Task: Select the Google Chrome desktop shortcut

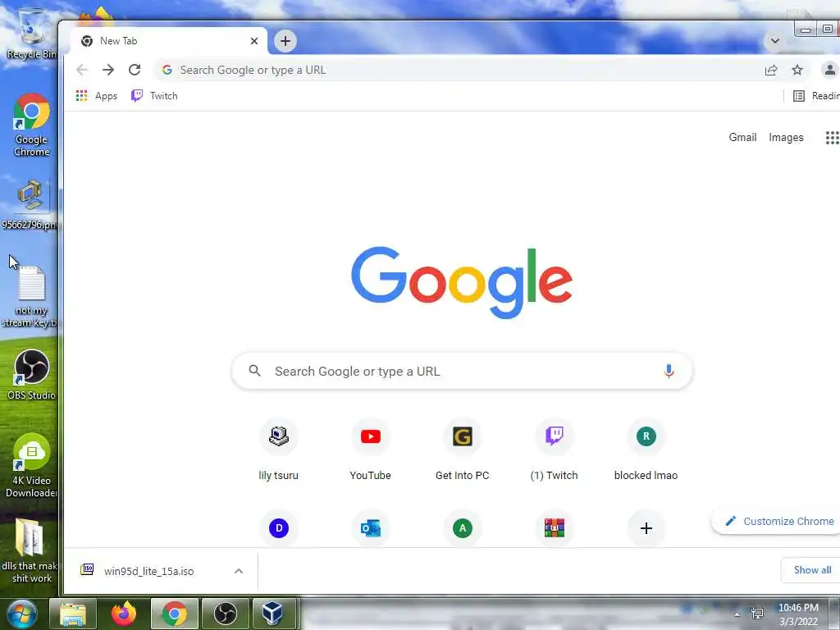Action: pos(32,125)
